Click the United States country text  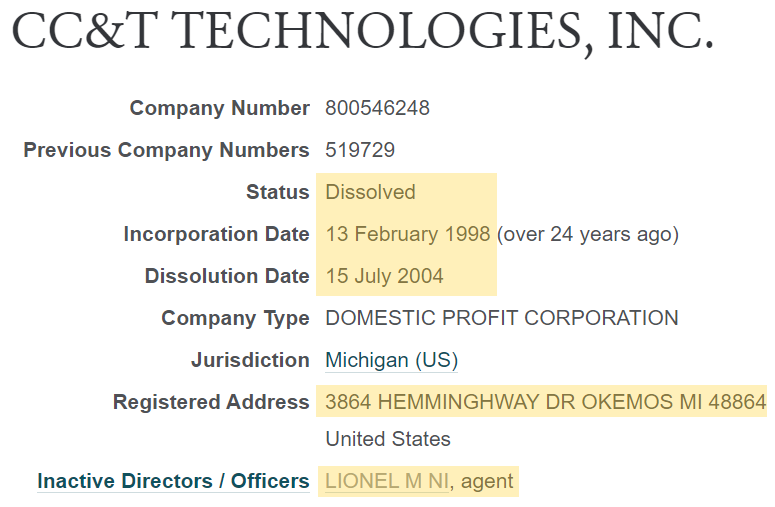click(x=388, y=439)
